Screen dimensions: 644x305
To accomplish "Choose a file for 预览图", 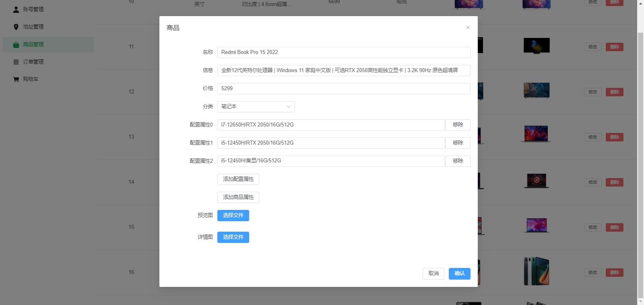I will [x=233, y=216].
